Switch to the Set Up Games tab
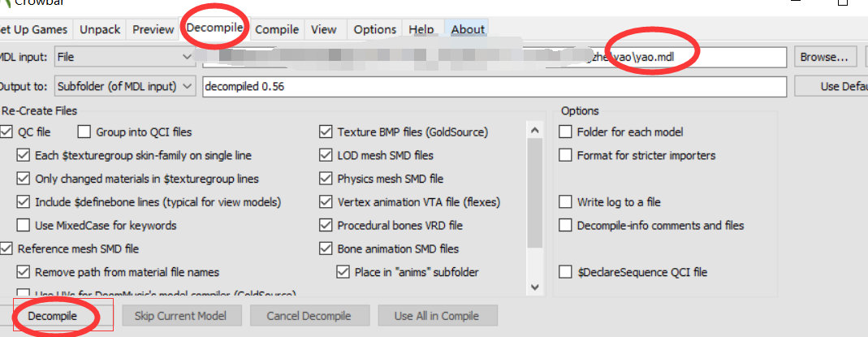Image resolution: width=868 pixels, height=337 pixels. 34,30
